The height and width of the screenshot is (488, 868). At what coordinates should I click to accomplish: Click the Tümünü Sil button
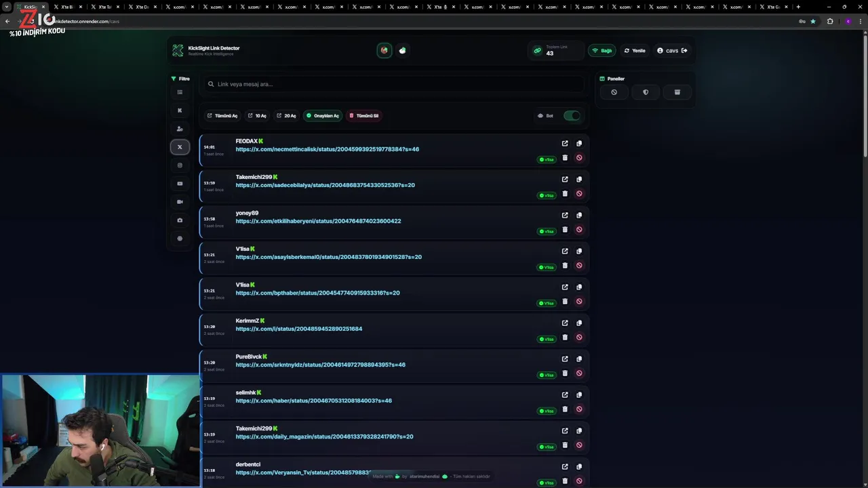[363, 116]
